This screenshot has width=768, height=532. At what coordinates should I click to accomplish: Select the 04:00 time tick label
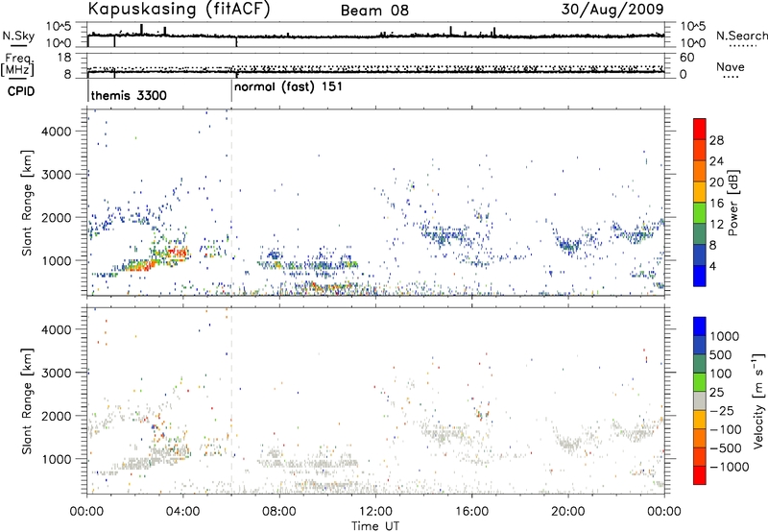183,512
